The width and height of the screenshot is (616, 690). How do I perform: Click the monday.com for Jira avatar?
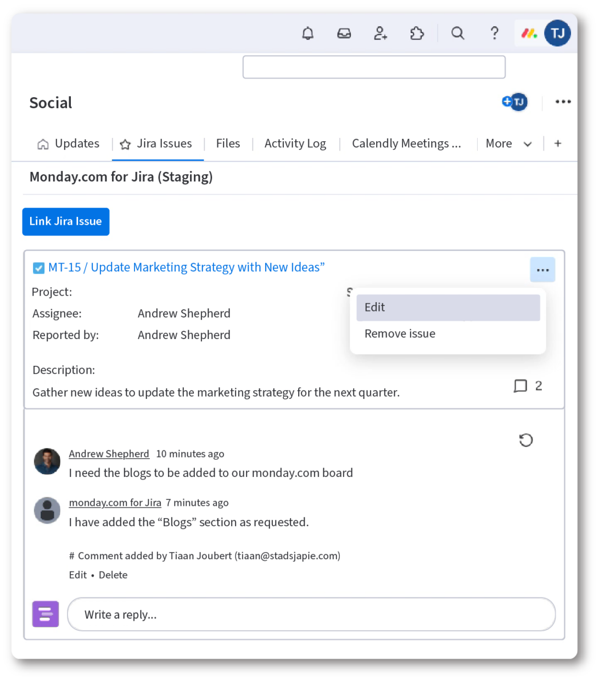click(x=47, y=510)
